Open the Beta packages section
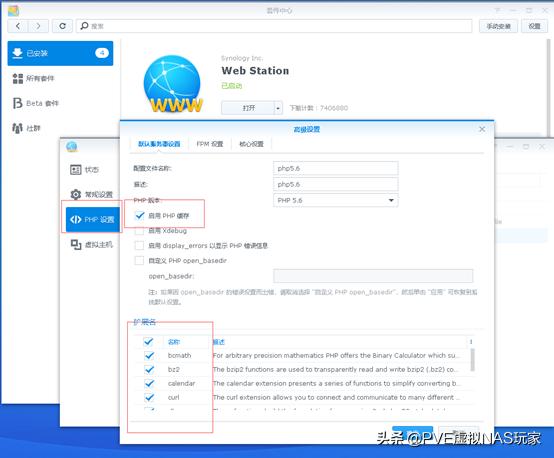 coord(35,103)
